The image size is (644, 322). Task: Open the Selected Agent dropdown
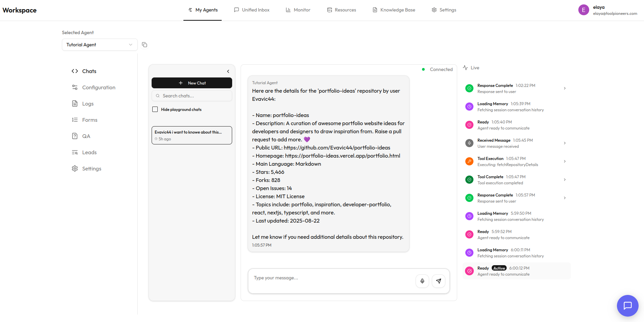(99, 45)
